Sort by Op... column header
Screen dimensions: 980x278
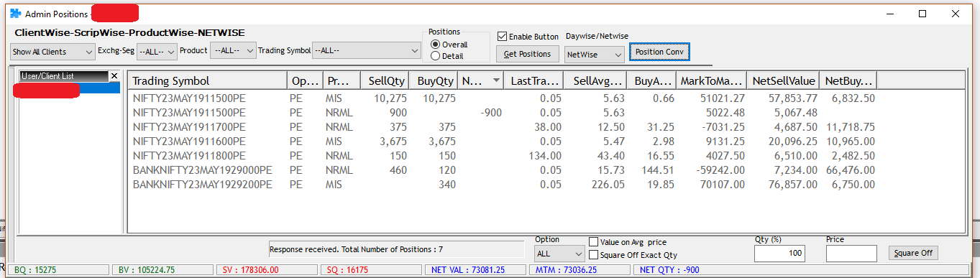tap(305, 81)
